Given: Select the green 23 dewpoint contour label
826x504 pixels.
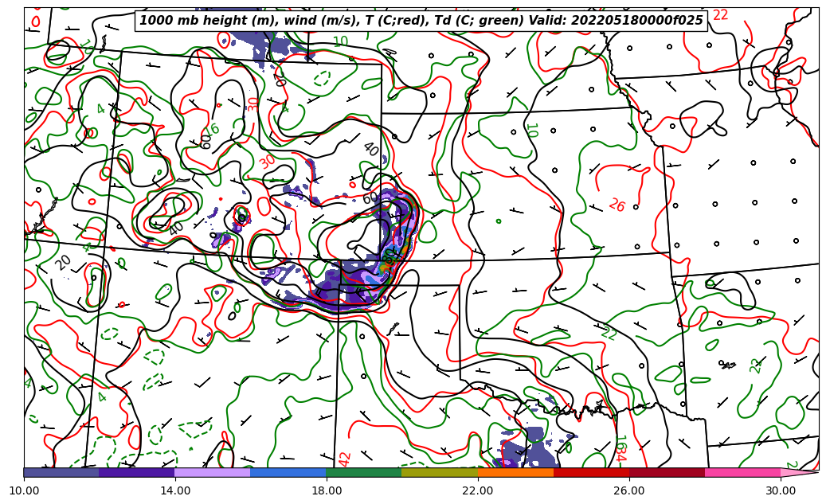Looking at the screenshot, I should pos(756,365).
